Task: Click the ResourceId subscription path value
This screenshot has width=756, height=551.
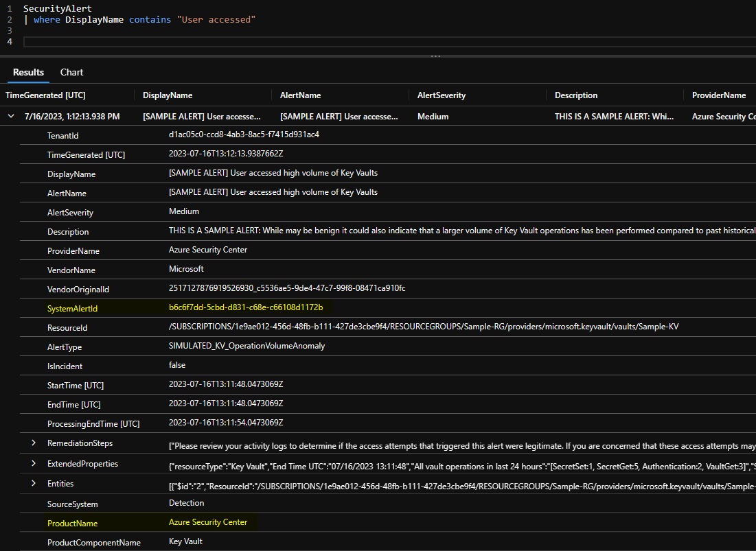Action: 424,327
